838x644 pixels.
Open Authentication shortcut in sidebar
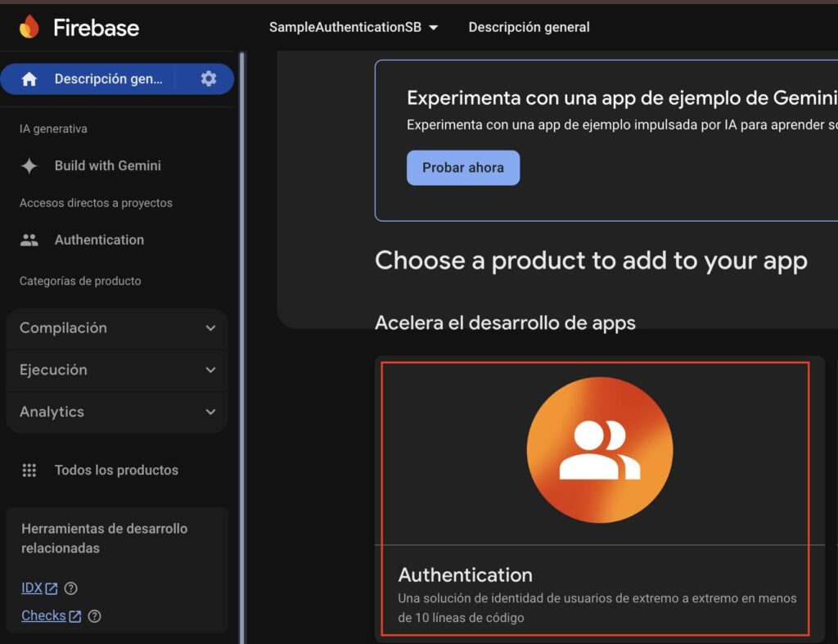click(x=99, y=240)
